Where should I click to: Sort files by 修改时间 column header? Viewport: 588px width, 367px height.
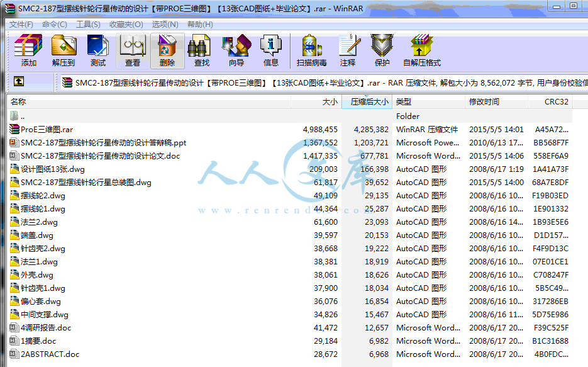tap(496, 102)
